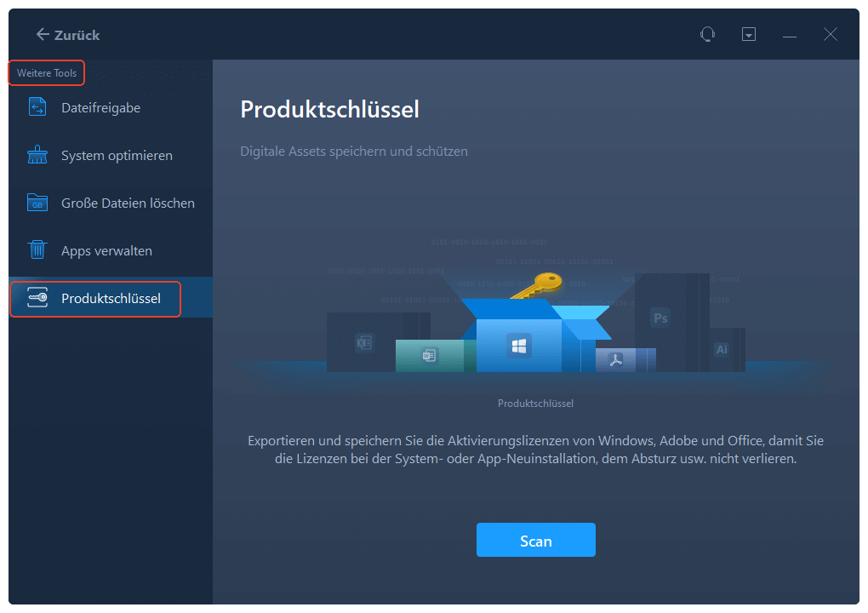Click the Windows logo on the blue box
Image resolution: width=868 pixels, height=613 pixels.
coord(518,346)
